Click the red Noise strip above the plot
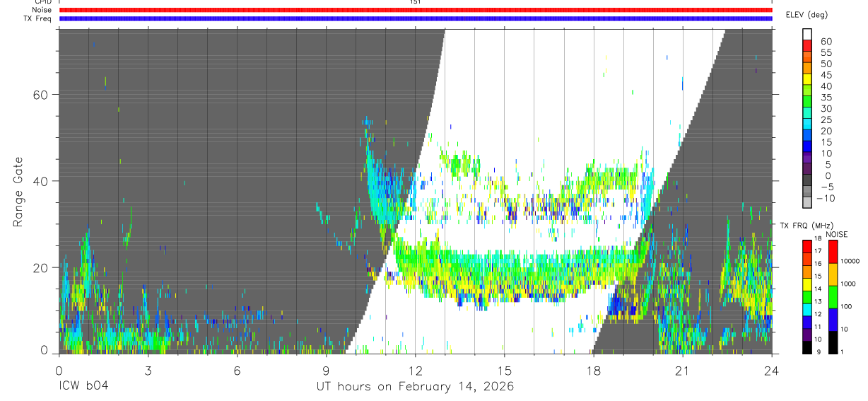The image size is (868, 401). 416,10
